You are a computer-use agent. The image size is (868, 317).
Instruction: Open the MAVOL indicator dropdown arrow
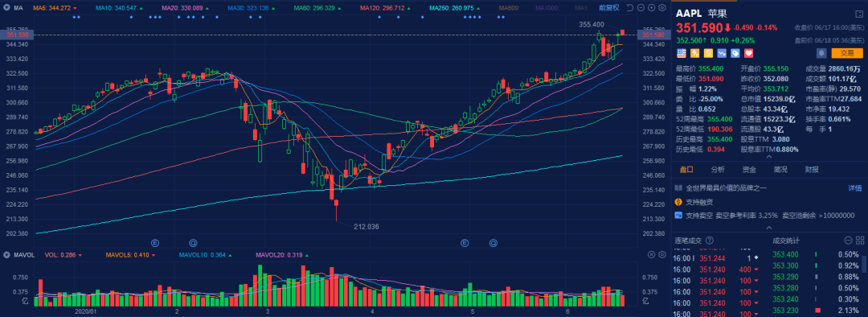(x=6, y=255)
